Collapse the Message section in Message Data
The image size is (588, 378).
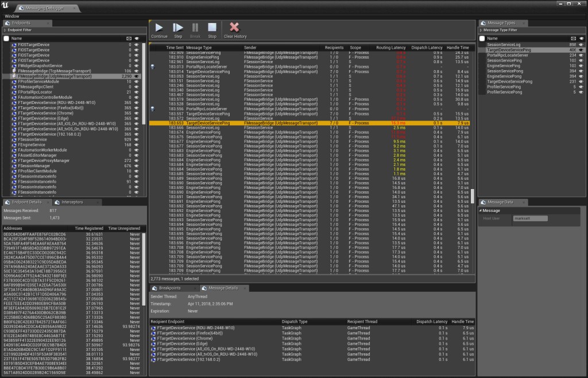[x=481, y=210]
